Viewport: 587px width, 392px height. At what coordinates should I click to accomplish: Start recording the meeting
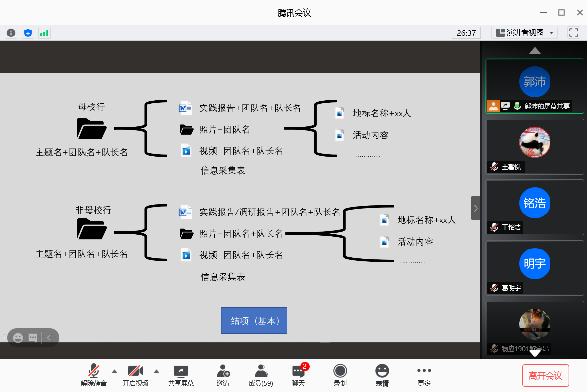340,375
